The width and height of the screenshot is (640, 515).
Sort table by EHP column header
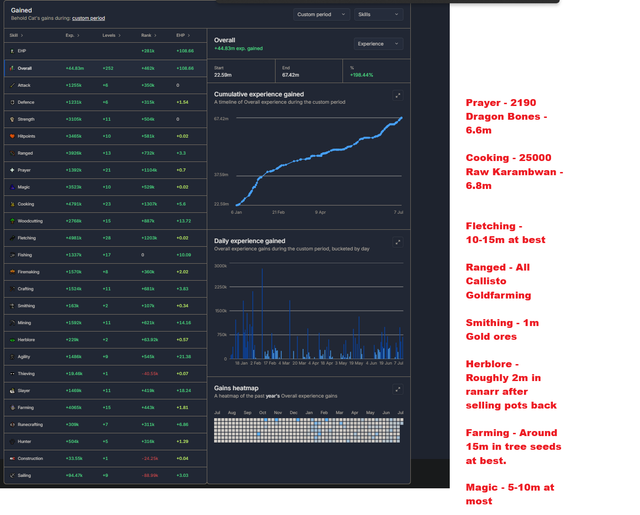[x=183, y=36]
